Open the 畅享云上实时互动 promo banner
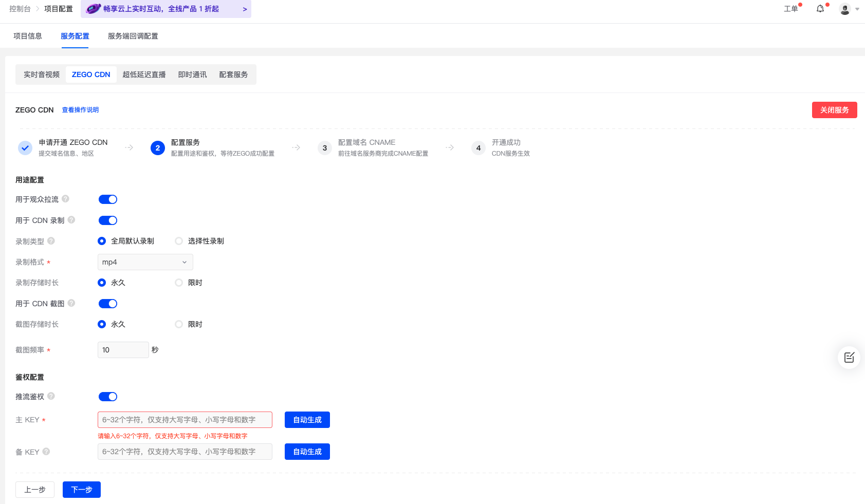 click(x=166, y=9)
